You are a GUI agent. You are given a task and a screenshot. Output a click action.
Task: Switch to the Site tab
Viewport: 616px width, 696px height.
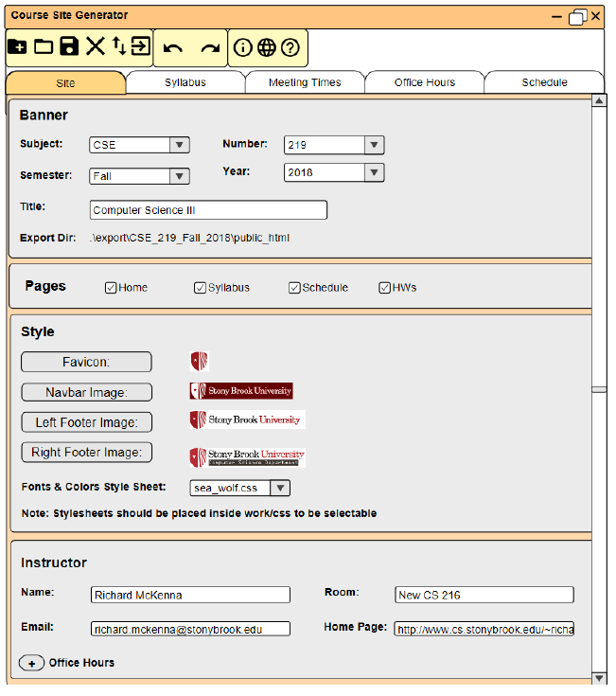(65, 83)
